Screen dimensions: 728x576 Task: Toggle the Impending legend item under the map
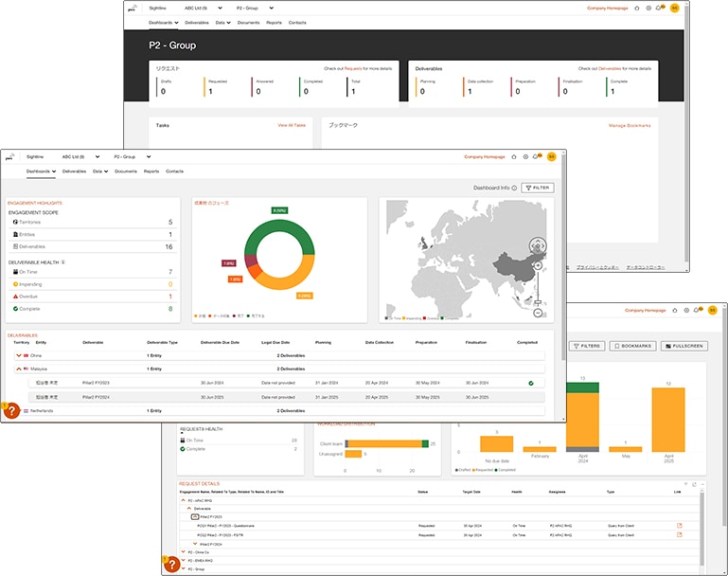coord(415,319)
